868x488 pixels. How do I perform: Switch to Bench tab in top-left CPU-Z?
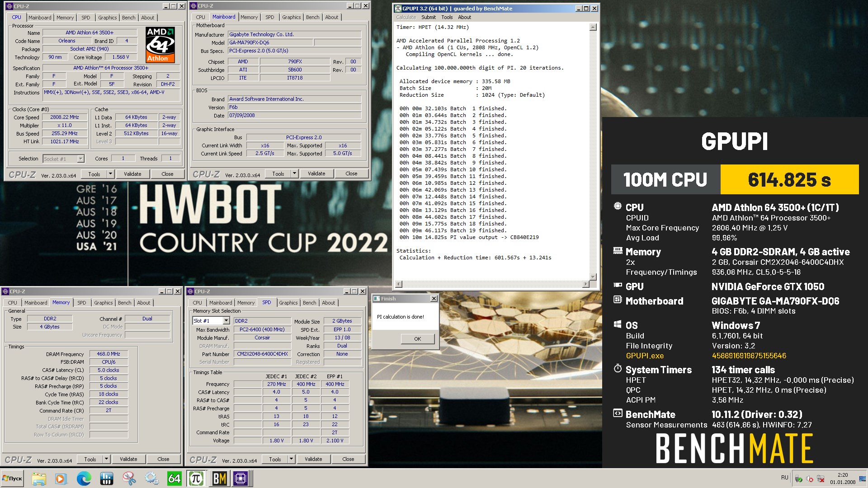pos(129,18)
